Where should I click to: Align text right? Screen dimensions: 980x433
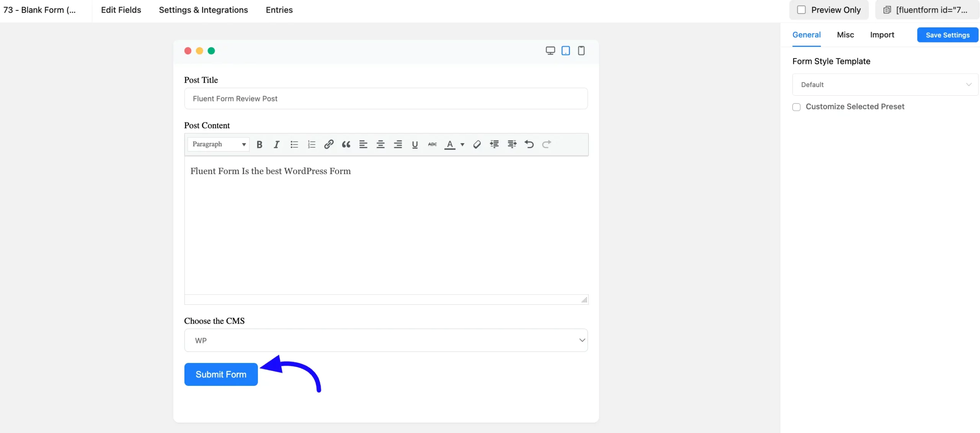pyautogui.click(x=398, y=144)
